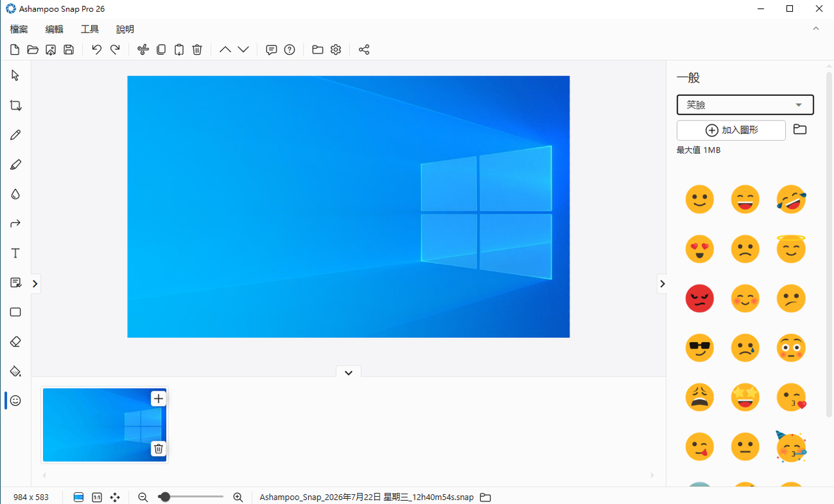Open the 工具 menu

(90, 29)
